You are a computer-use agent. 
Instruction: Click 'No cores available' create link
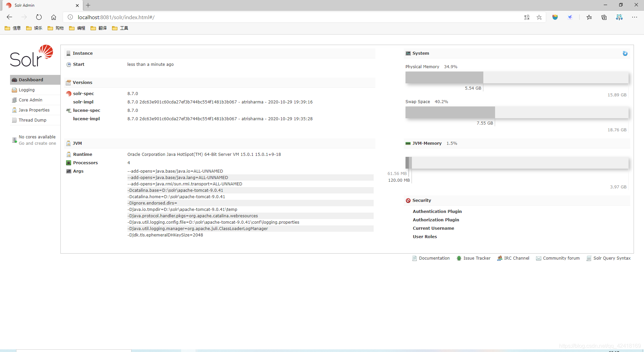(x=37, y=140)
